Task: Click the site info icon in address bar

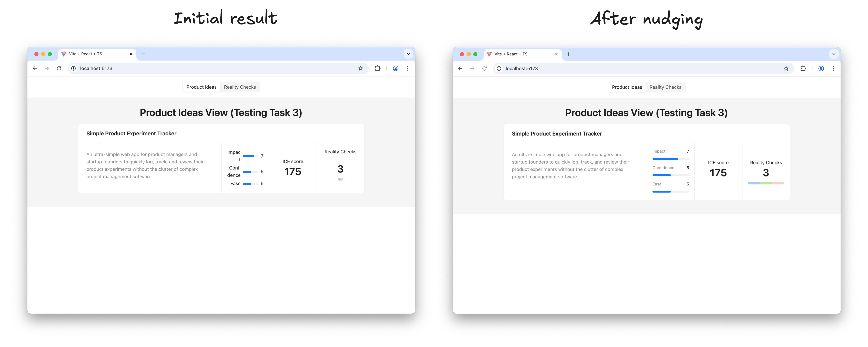Action: (73, 68)
